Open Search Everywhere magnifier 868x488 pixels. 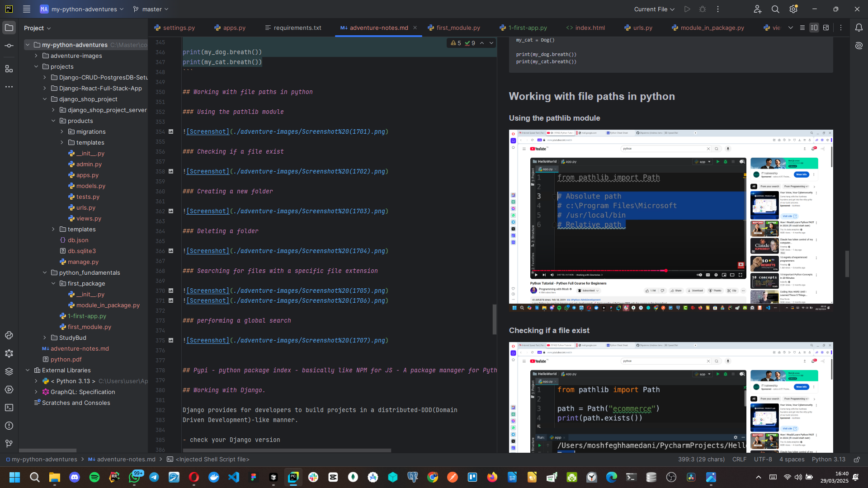pos(775,9)
